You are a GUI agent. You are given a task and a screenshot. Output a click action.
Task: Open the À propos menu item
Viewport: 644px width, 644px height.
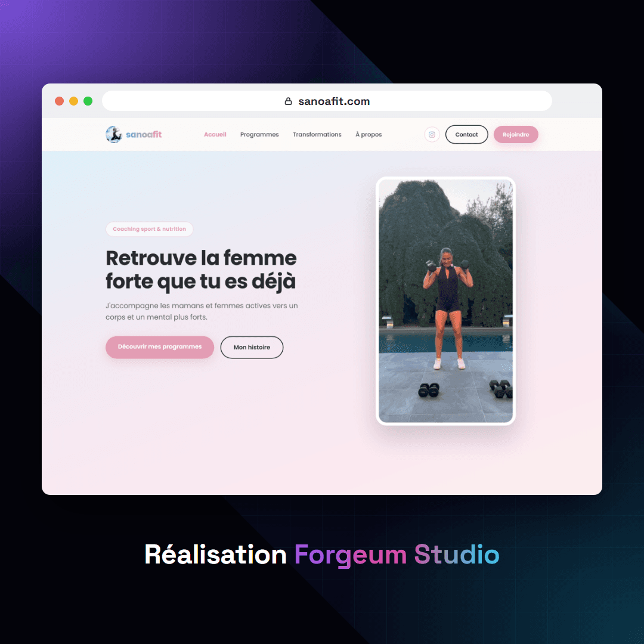pyautogui.click(x=369, y=134)
